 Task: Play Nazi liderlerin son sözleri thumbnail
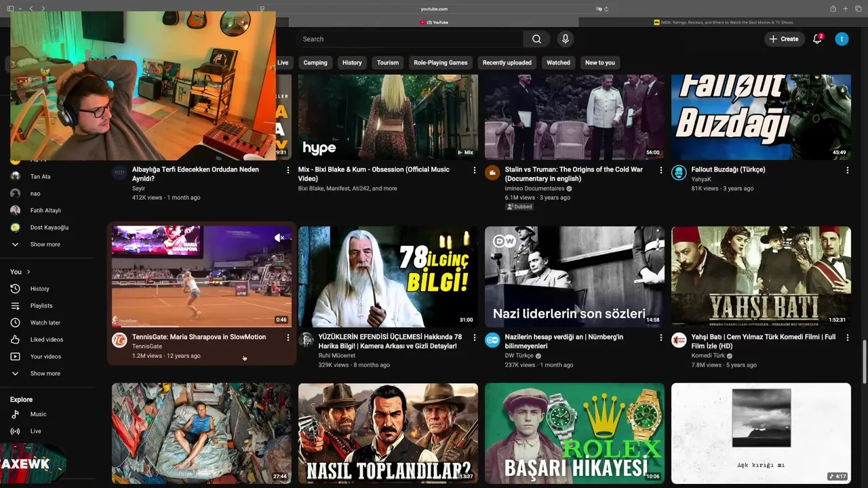(574, 277)
